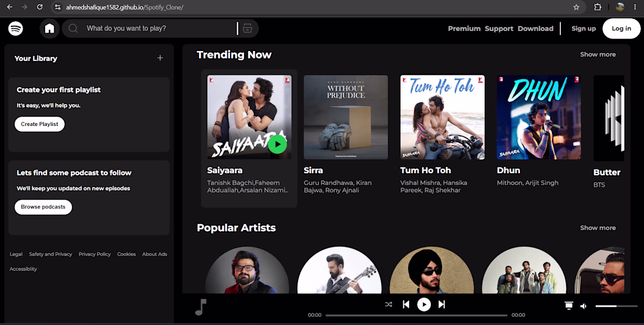Adjust the volume slider
The width and height of the screenshot is (644, 325).
(616, 306)
